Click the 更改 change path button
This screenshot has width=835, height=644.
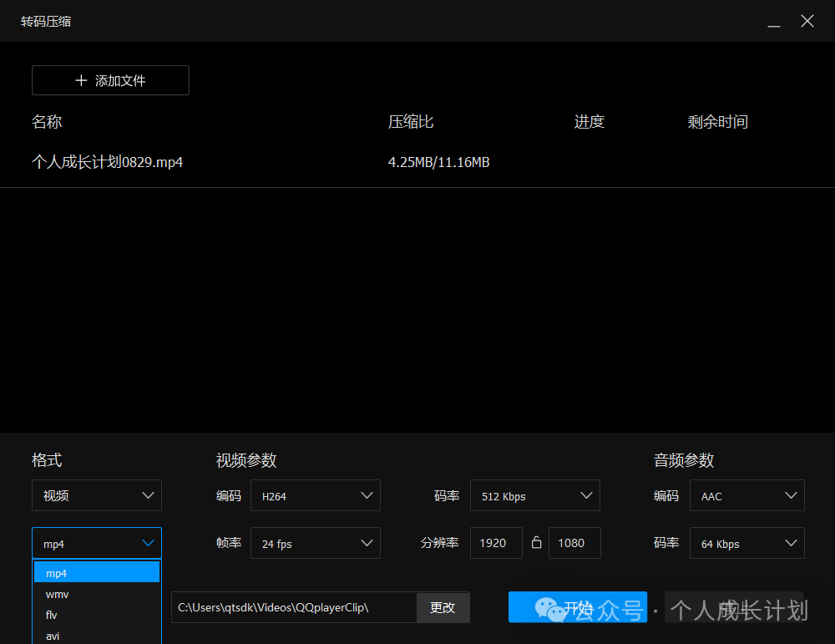443,607
